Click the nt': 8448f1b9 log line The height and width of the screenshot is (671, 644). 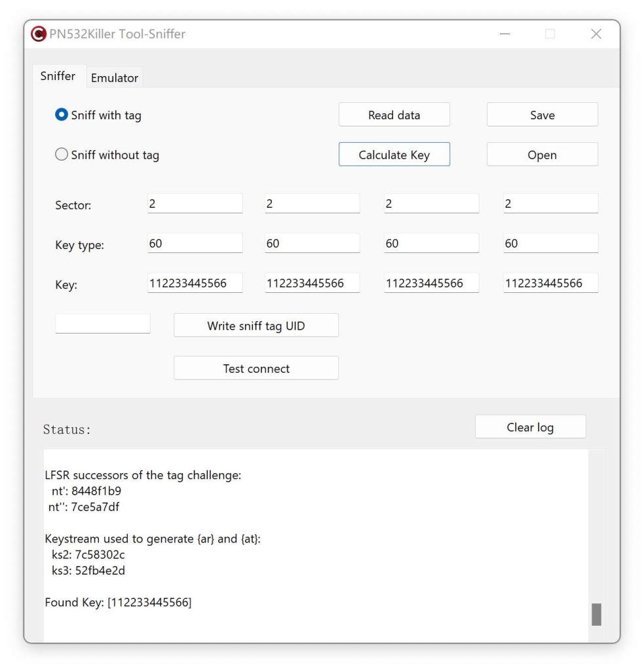click(x=86, y=491)
